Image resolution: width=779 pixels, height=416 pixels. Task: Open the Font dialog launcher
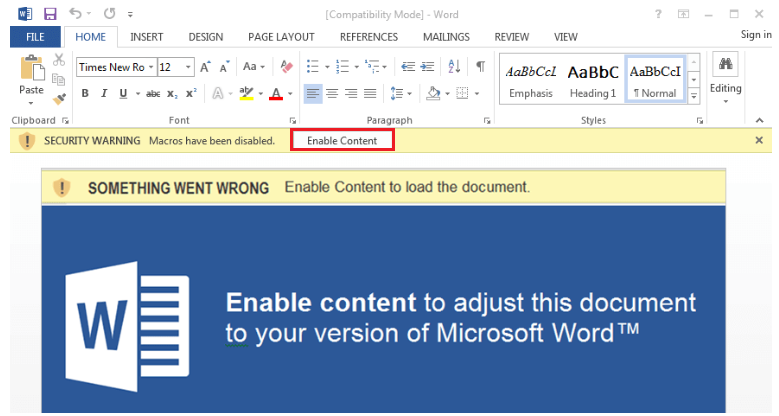coord(293,121)
